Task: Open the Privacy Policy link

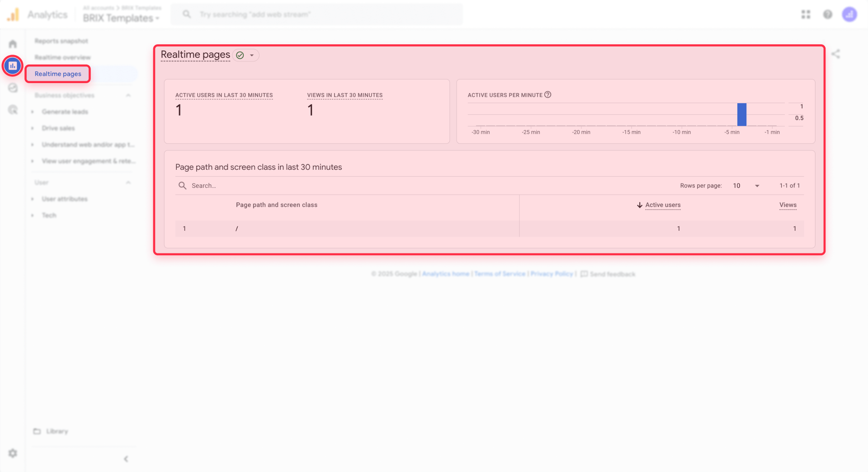Action: (552, 274)
